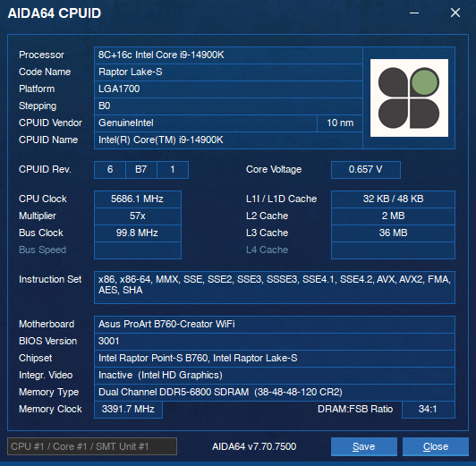476x466 pixels.
Task: Click the CPUID Vendor value GenuineIntel
Action: pos(206,123)
